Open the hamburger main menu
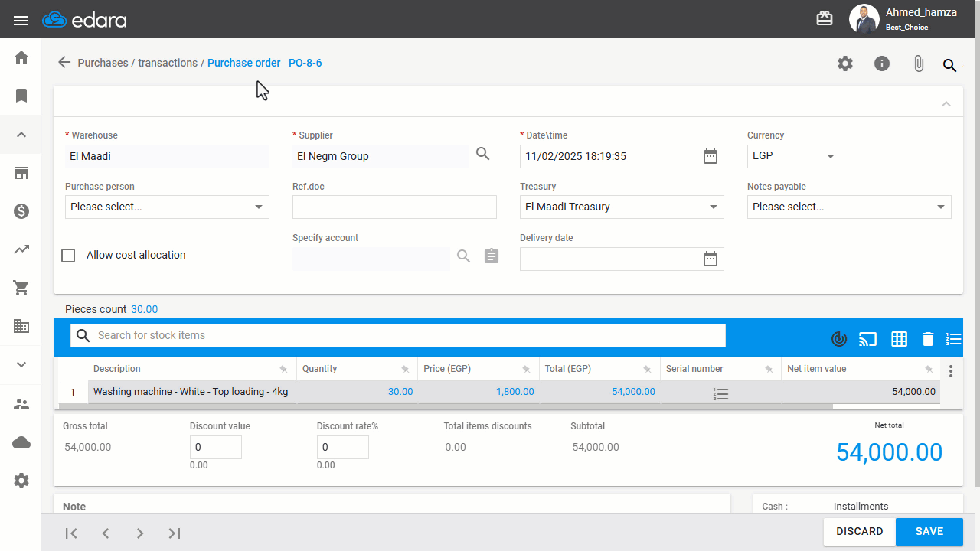 tap(21, 20)
